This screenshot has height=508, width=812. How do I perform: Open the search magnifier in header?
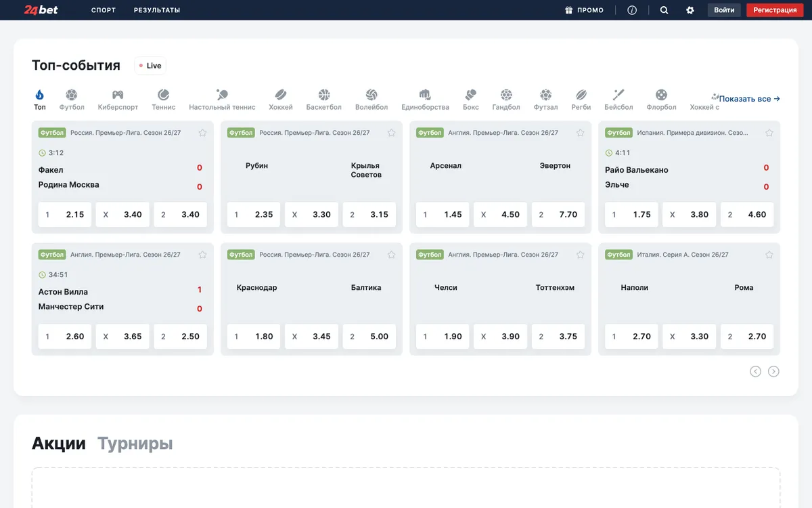[x=664, y=10]
